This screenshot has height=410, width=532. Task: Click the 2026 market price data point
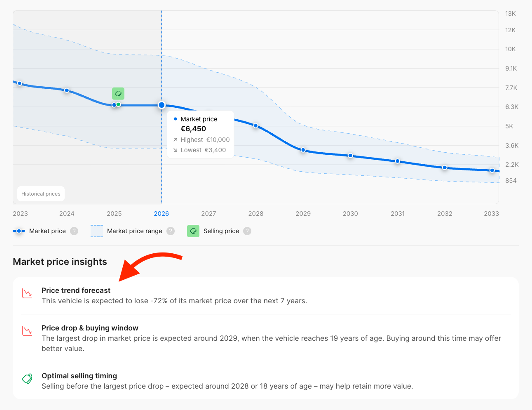point(162,105)
